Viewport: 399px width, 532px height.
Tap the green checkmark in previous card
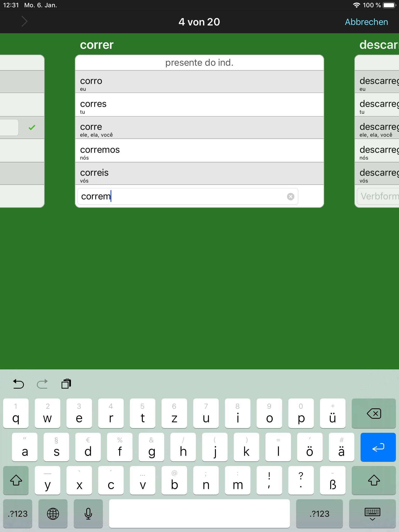pos(32,128)
